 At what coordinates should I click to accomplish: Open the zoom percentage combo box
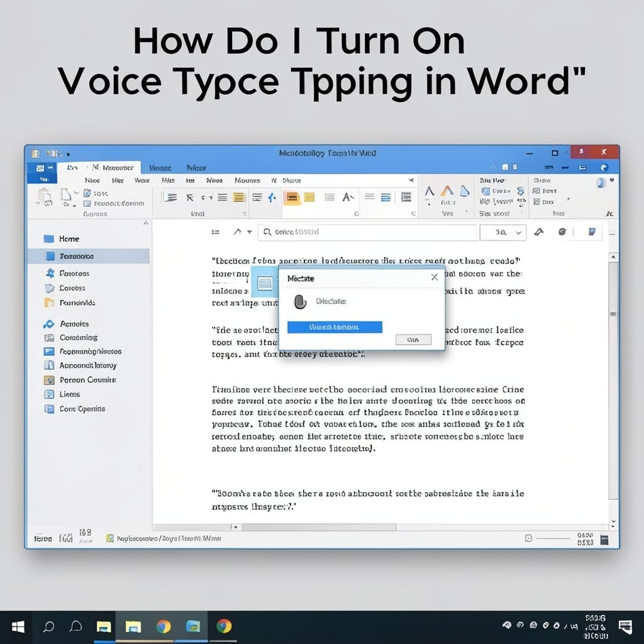[x=503, y=233]
